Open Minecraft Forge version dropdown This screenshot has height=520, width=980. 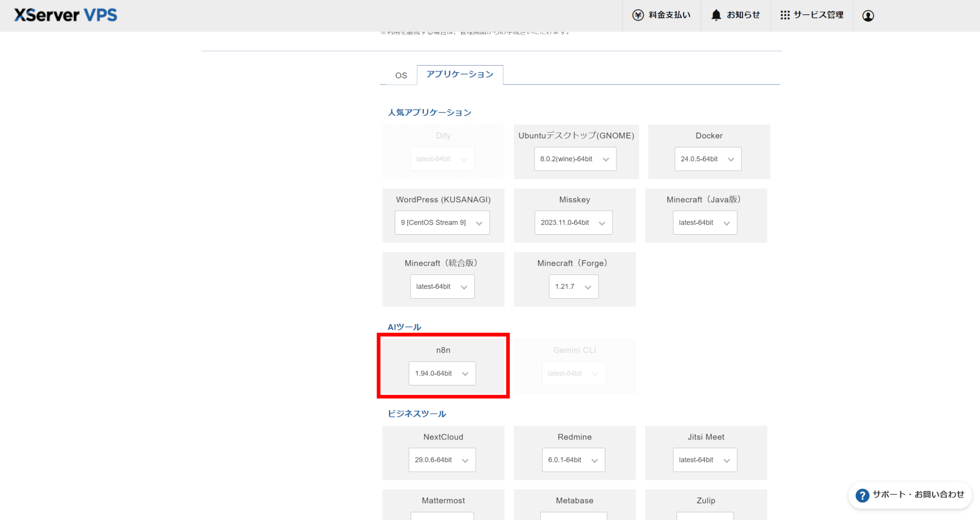(x=573, y=286)
